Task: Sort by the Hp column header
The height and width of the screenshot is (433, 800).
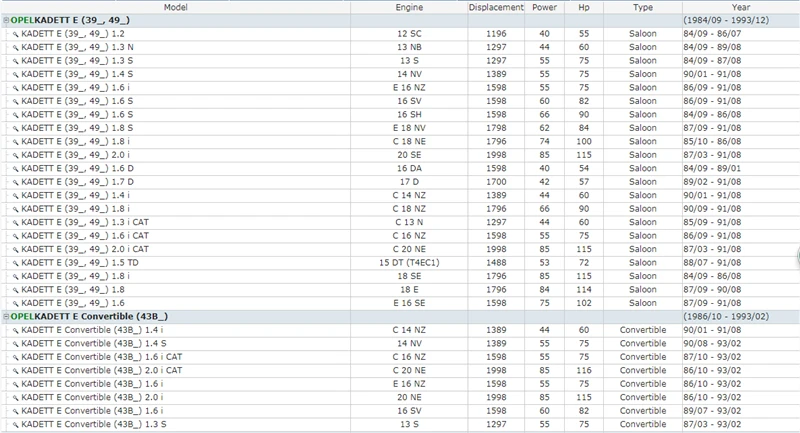Action: point(584,7)
